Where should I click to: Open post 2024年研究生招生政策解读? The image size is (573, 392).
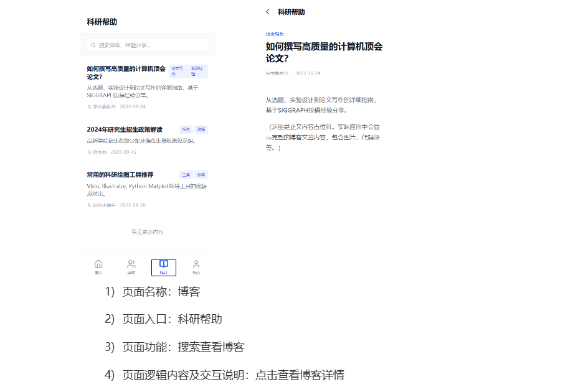125,129
